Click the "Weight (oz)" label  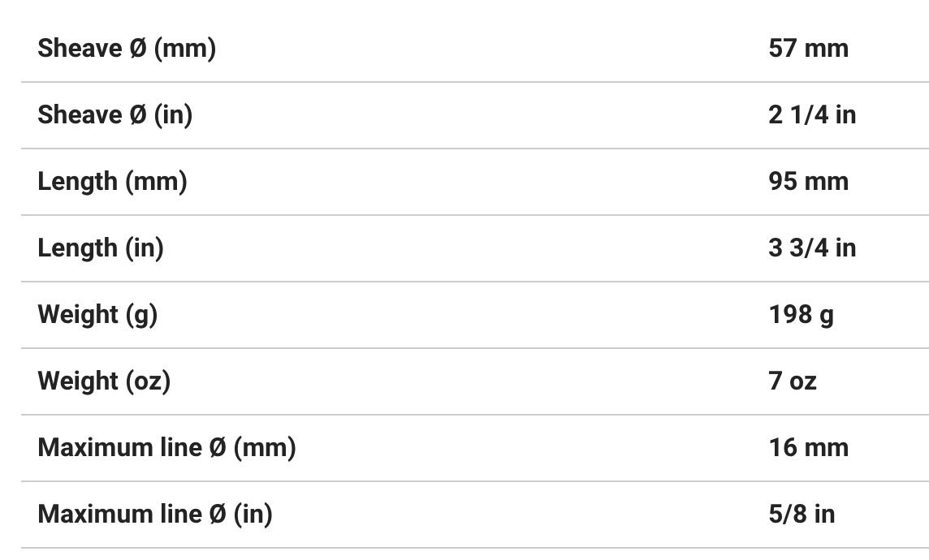click(x=104, y=381)
